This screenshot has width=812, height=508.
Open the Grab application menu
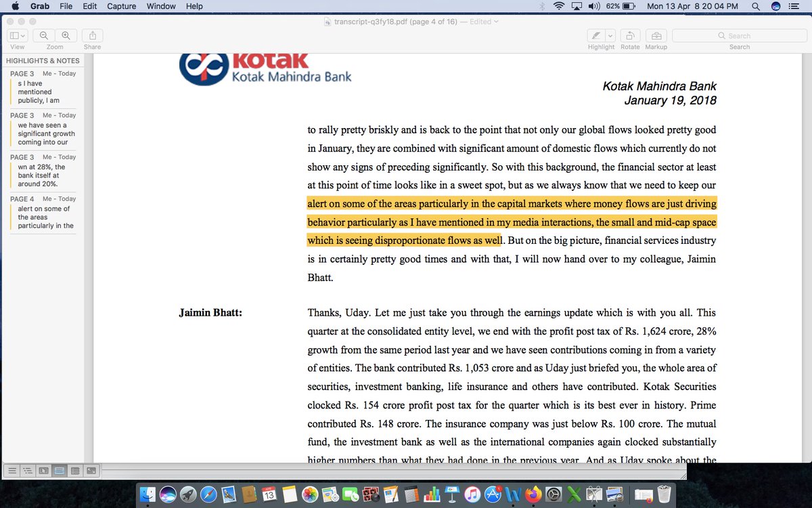pyautogui.click(x=39, y=6)
